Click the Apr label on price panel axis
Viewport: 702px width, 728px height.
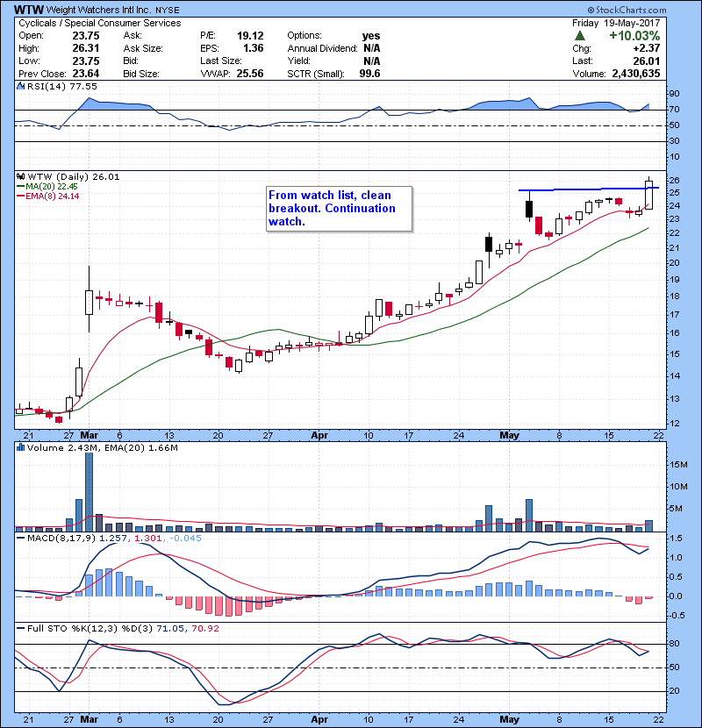point(319,436)
